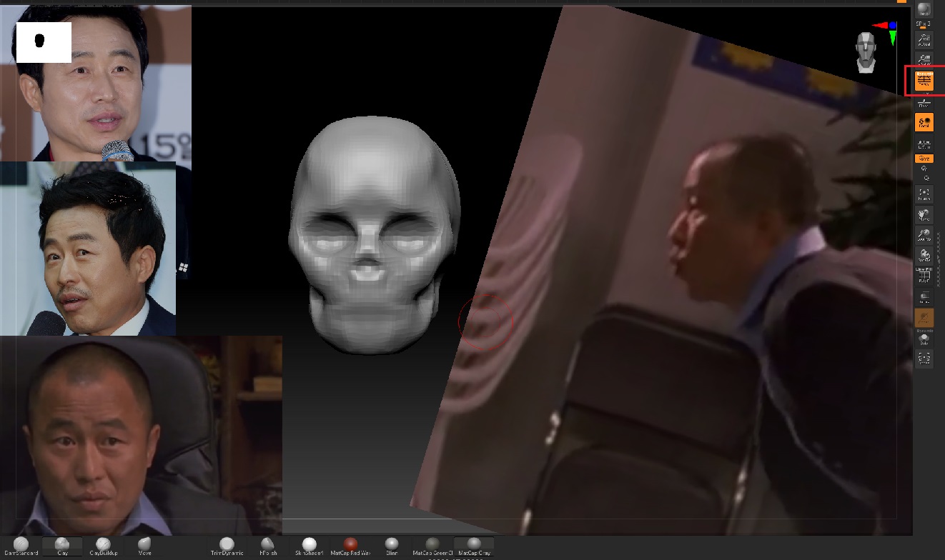
Task: Toggle the Dynamic Solo mode button
Action: coord(924,339)
